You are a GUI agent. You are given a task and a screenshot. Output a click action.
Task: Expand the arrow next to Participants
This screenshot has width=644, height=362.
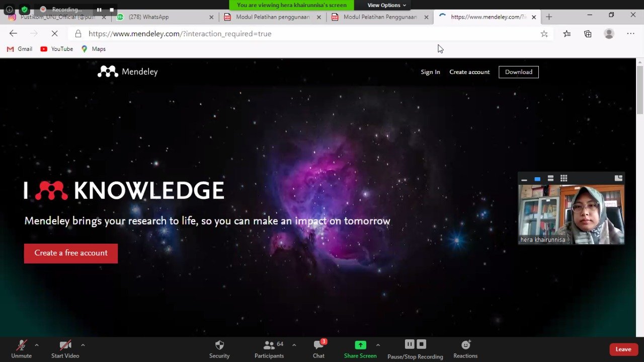point(294,345)
